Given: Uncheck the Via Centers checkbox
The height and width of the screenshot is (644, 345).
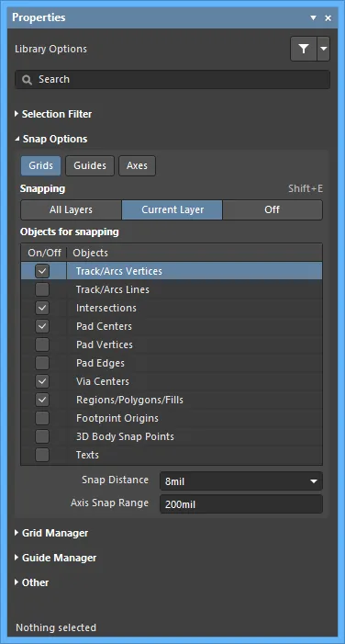Looking at the screenshot, I should click(x=42, y=381).
